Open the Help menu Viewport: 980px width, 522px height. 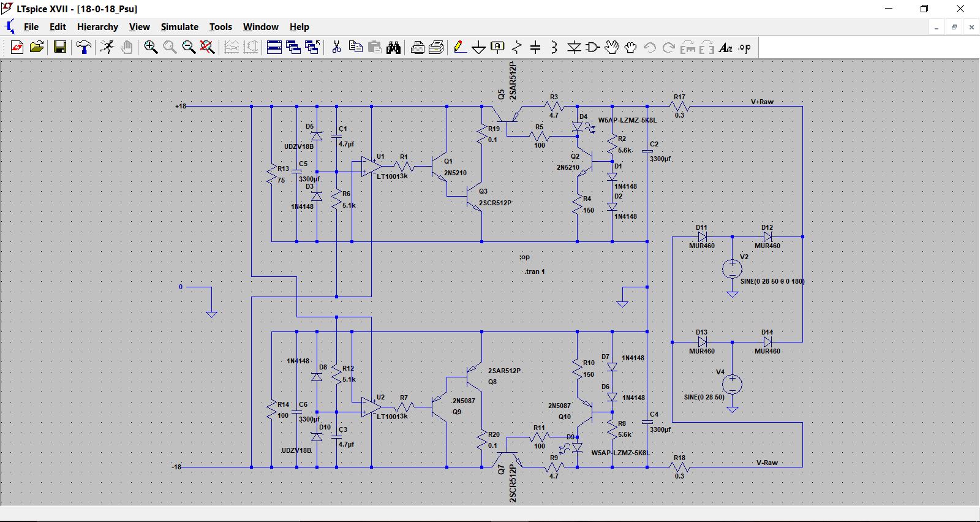(x=300, y=27)
